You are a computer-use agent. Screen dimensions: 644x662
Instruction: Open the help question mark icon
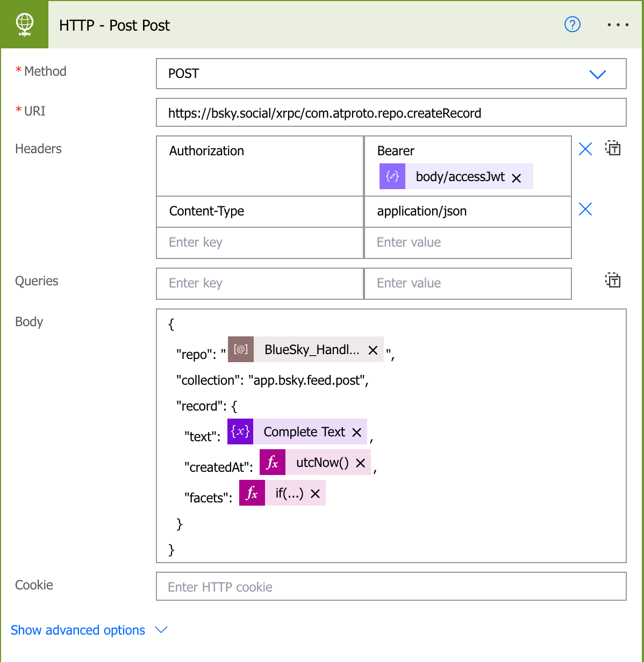(572, 25)
